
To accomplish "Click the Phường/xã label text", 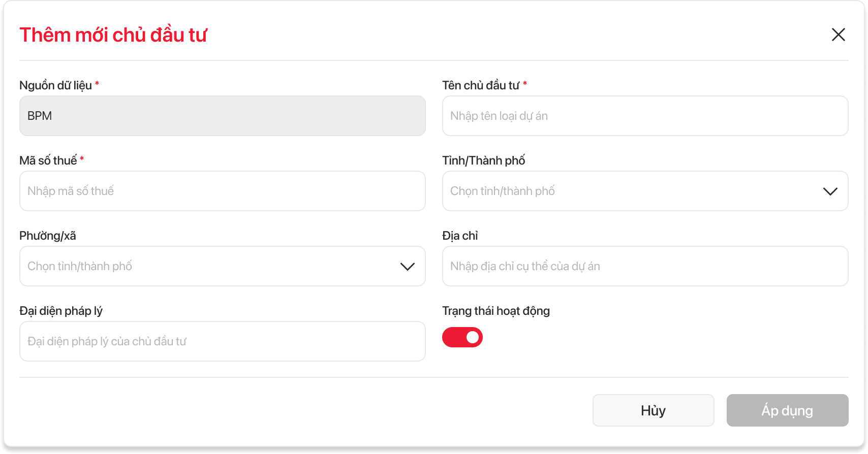I will coord(47,236).
